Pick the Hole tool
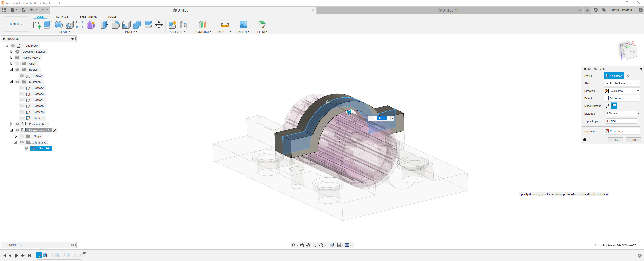This screenshot has height=261, width=644. pos(69,25)
